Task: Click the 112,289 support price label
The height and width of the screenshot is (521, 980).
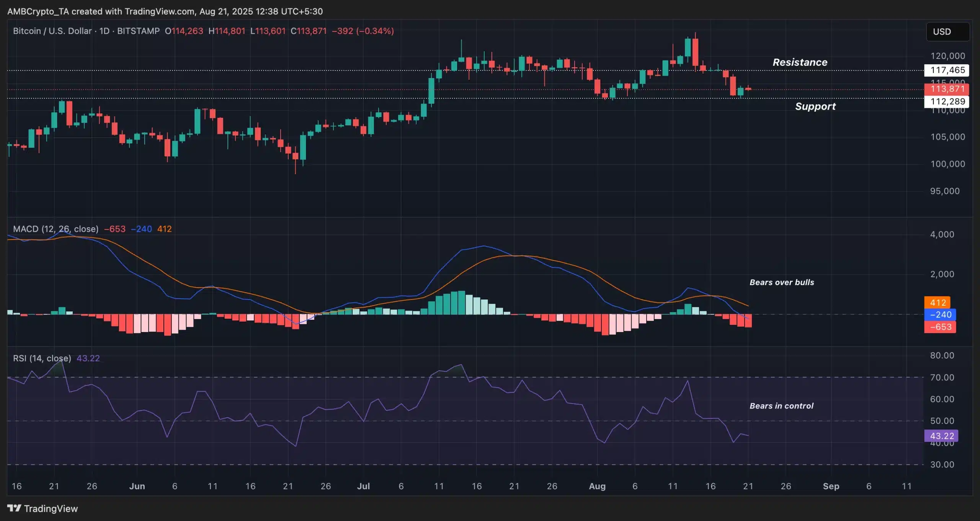Action: coord(947,101)
